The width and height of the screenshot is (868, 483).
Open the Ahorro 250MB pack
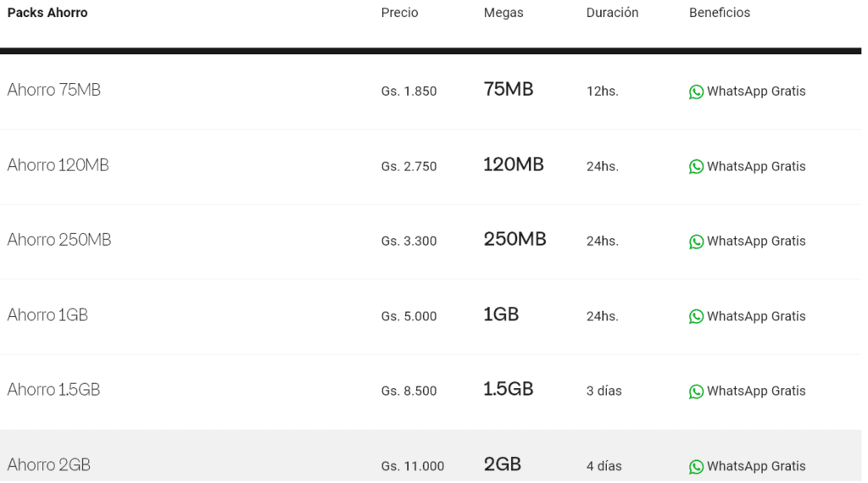[x=59, y=240]
